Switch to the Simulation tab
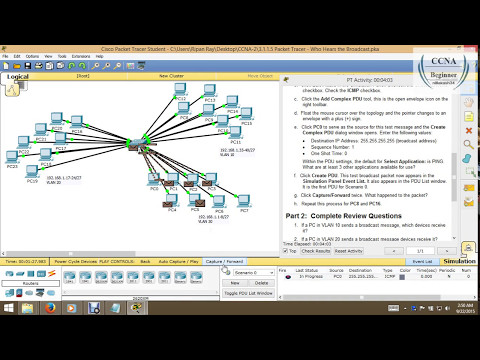This screenshot has width=480, height=360. (x=459, y=261)
